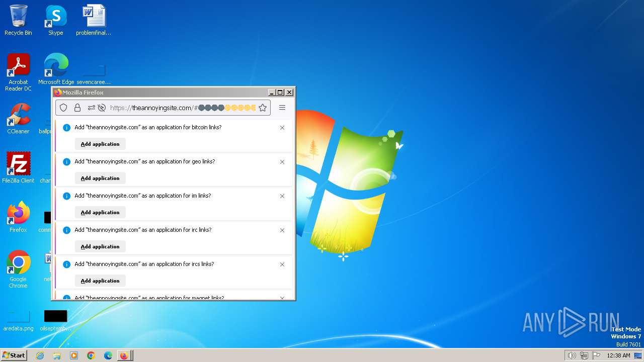
Task: Click the Firefox tracking protection shield icon
Action: point(63,108)
